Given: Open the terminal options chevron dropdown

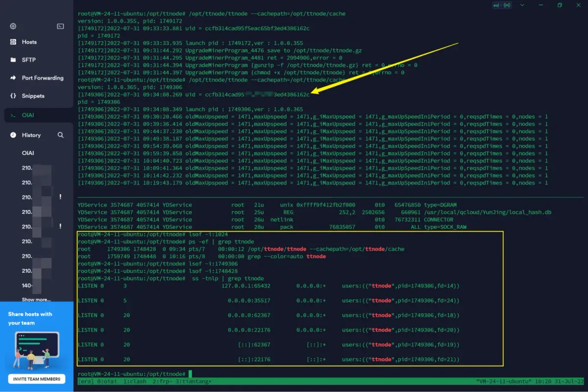Looking at the screenshot, I should coord(521,5).
